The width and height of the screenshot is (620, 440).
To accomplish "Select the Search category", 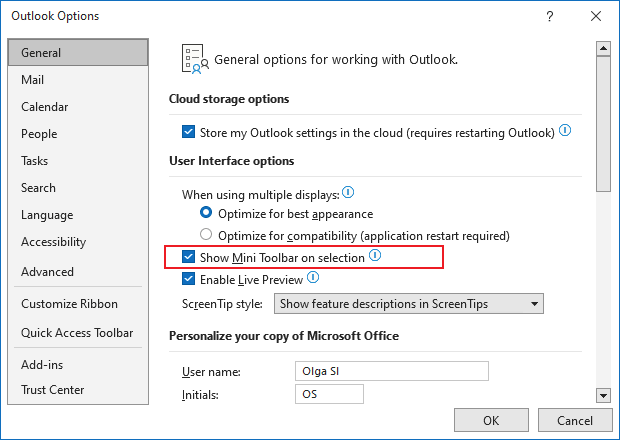I will pyautogui.click(x=78, y=188).
